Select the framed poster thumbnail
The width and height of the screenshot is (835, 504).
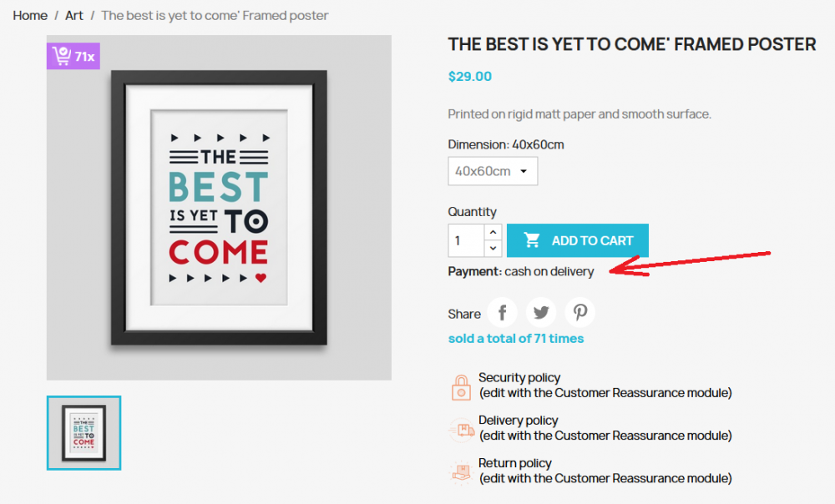[x=83, y=433]
